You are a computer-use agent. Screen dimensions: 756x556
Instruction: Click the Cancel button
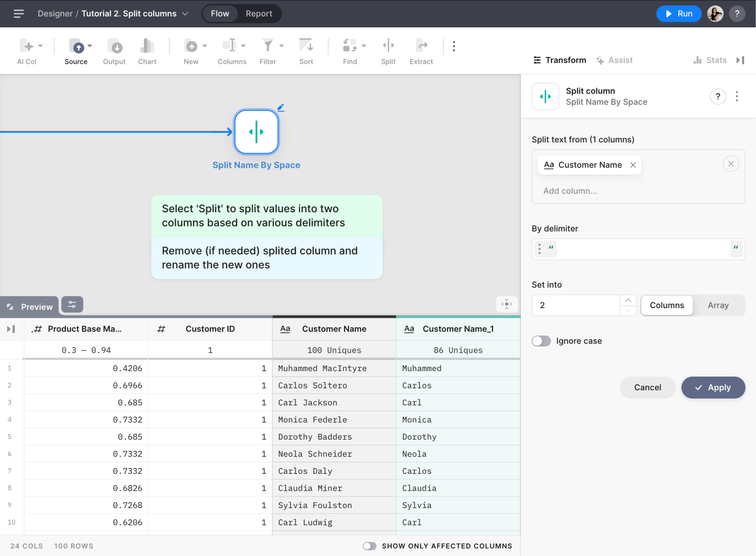pos(647,388)
